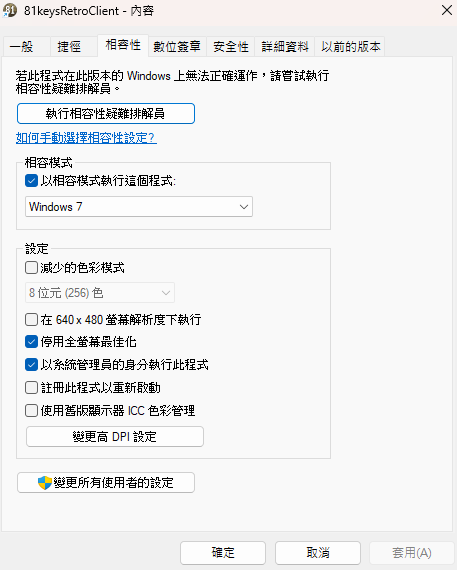Open the 安全性 tab
457x570 pixels.
(231, 47)
